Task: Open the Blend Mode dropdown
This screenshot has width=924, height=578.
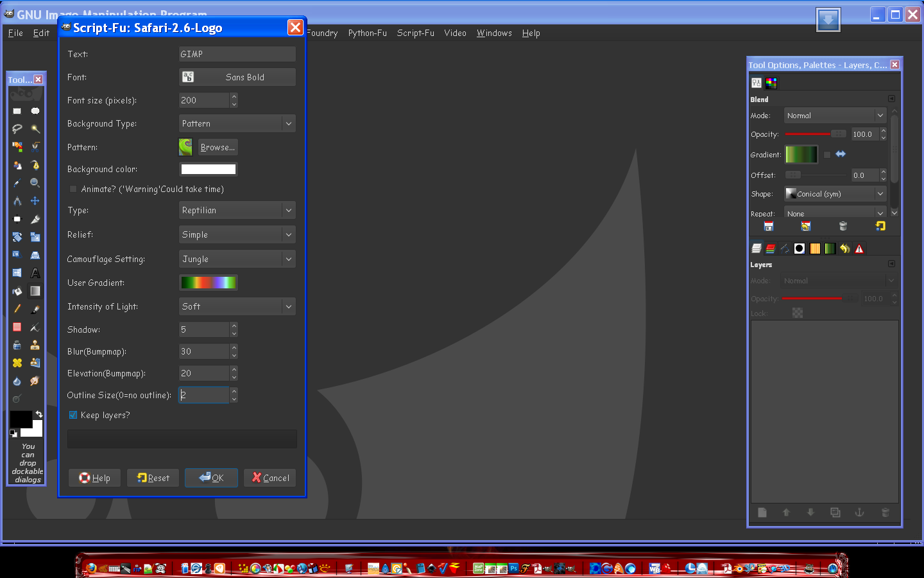Action: pyautogui.click(x=835, y=116)
